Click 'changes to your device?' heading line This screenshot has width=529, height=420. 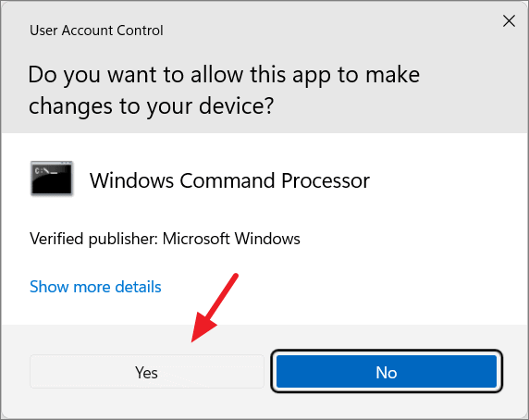pos(151,106)
